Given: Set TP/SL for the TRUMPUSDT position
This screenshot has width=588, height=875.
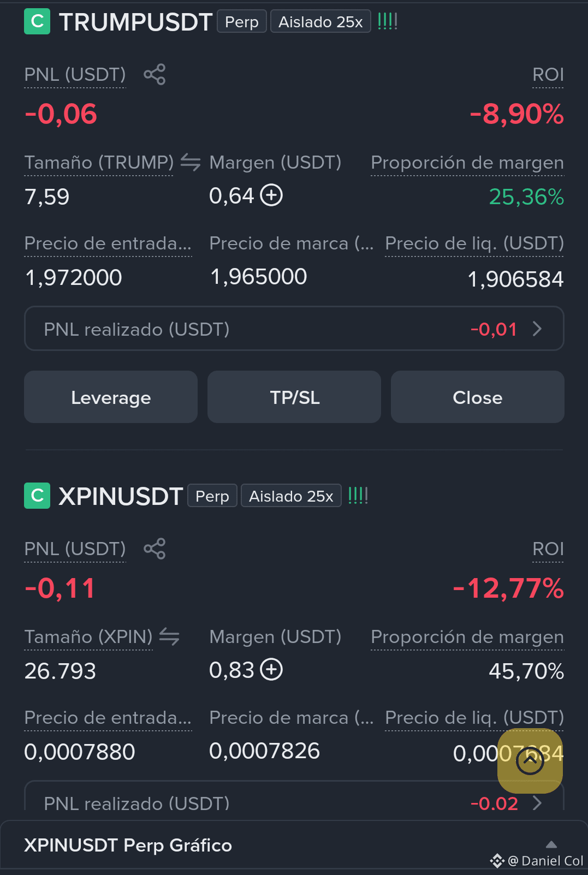Looking at the screenshot, I should click(x=294, y=397).
